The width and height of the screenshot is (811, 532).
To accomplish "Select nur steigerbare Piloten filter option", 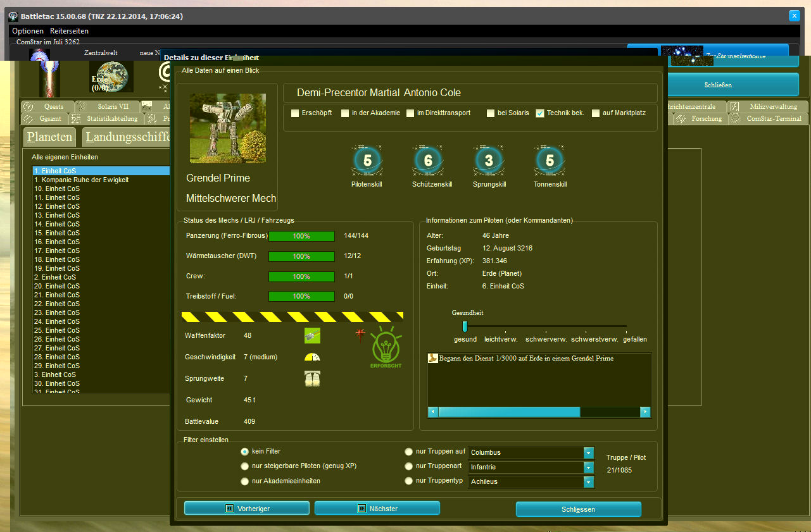I will pyautogui.click(x=244, y=466).
